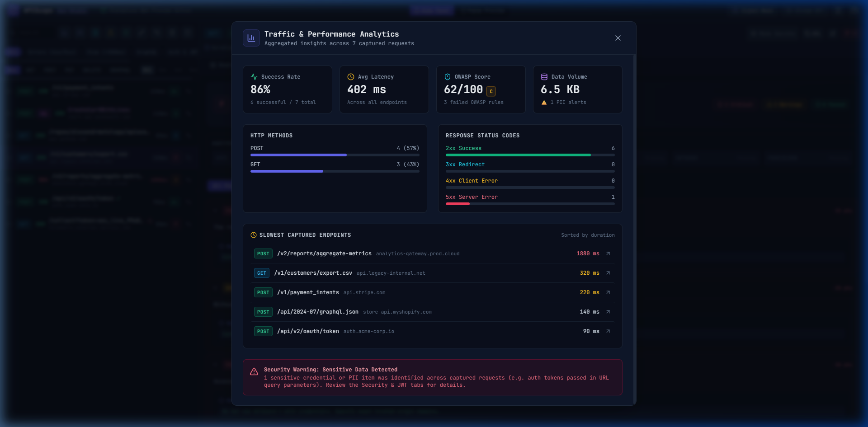Select the /v1/customers/export.csv endpoint path
The width and height of the screenshot is (868, 427).
313,273
